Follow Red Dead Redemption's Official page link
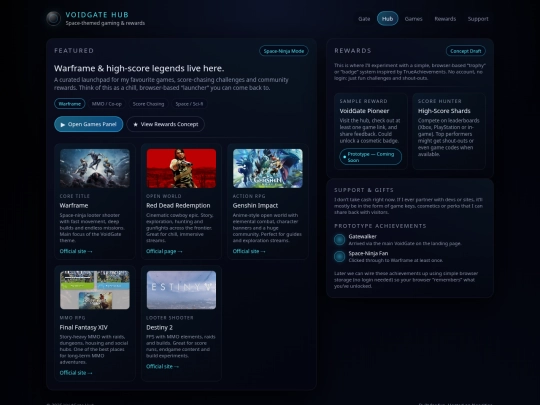 point(164,251)
